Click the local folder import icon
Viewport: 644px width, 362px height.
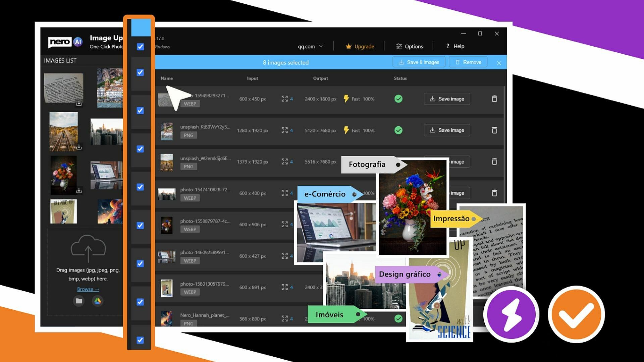(x=79, y=301)
